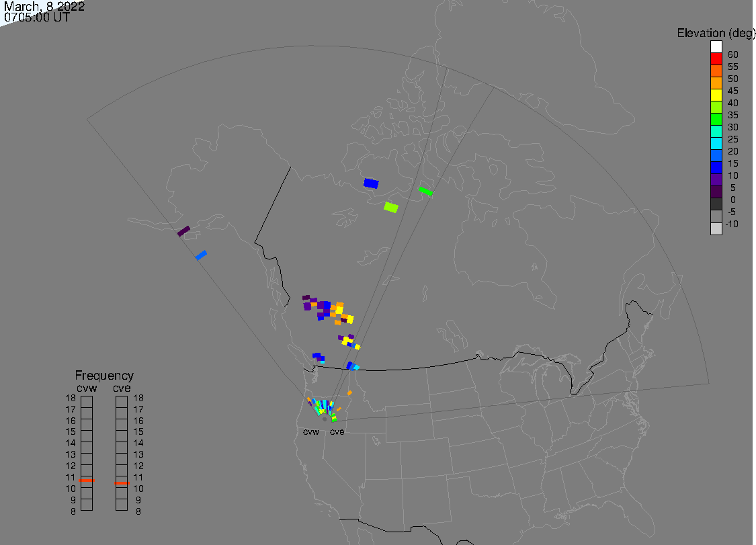Select the pure blue swatch between 10 and 15

coord(716,167)
